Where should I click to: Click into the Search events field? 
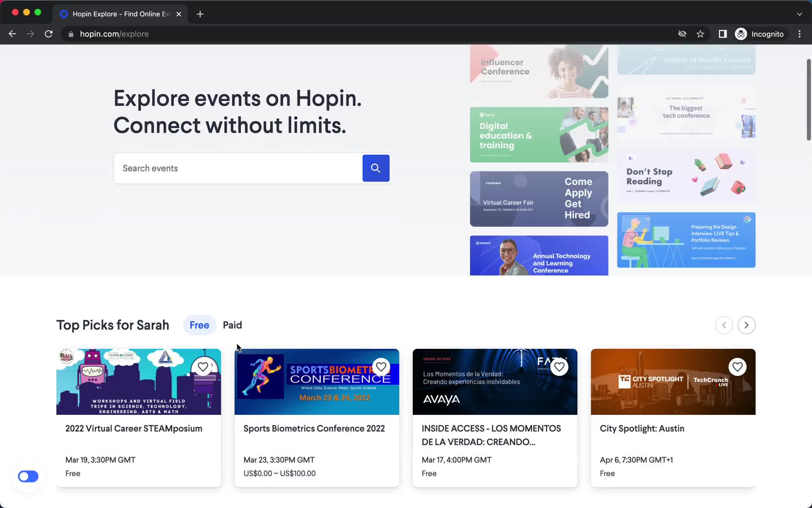pos(238,168)
